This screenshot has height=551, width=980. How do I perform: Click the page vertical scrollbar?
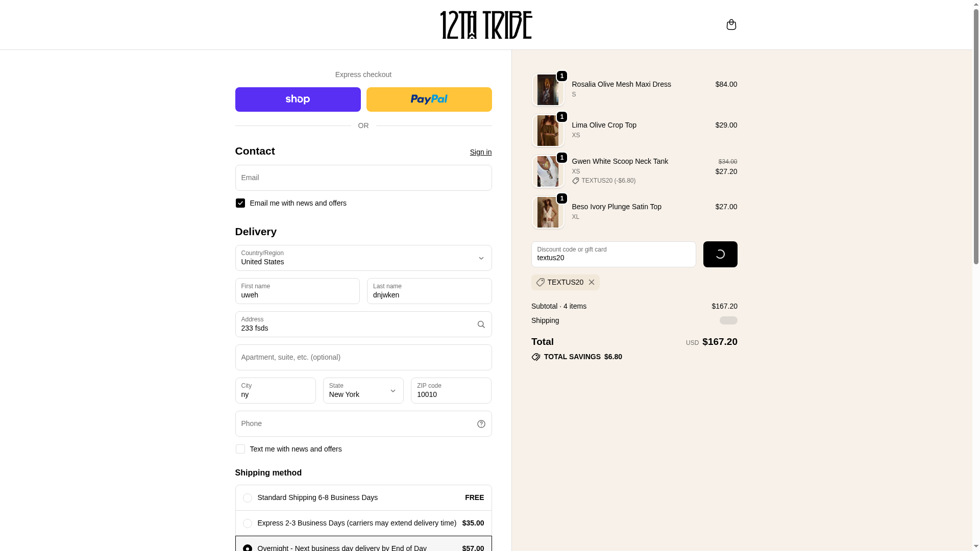(x=976, y=275)
